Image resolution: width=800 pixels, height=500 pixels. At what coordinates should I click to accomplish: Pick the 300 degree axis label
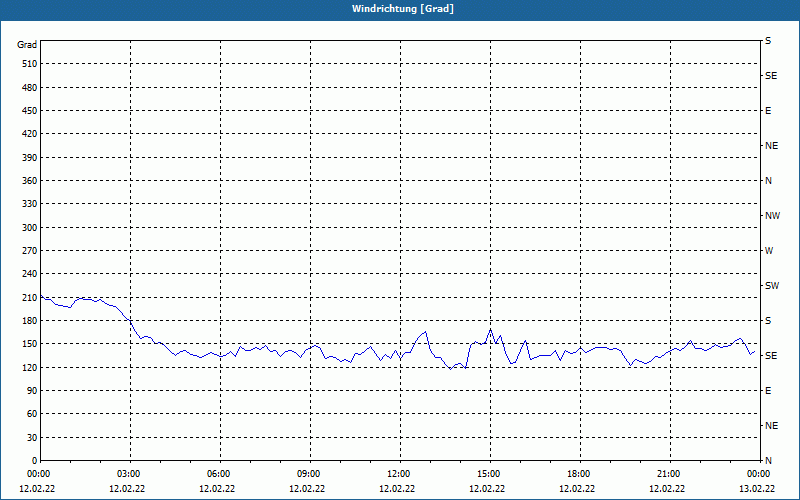[30, 228]
